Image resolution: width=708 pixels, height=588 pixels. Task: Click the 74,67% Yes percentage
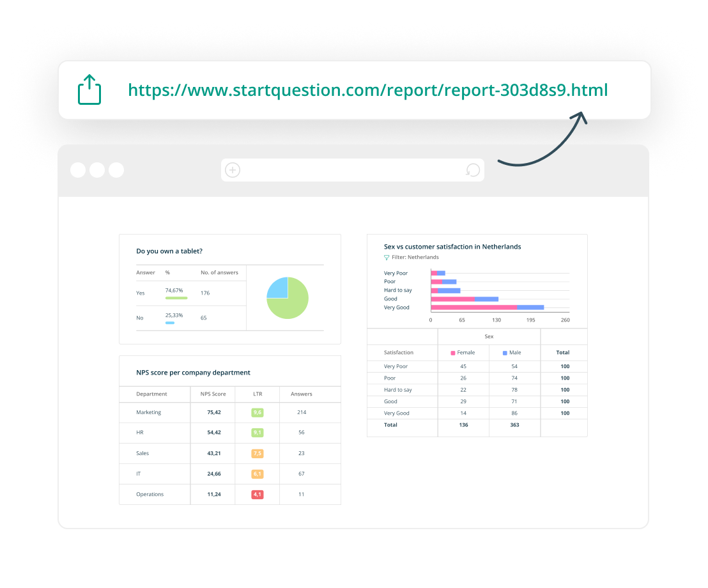(x=174, y=290)
